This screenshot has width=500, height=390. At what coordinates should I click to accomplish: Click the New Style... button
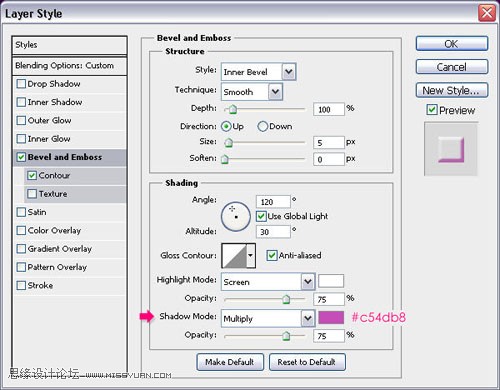point(452,90)
